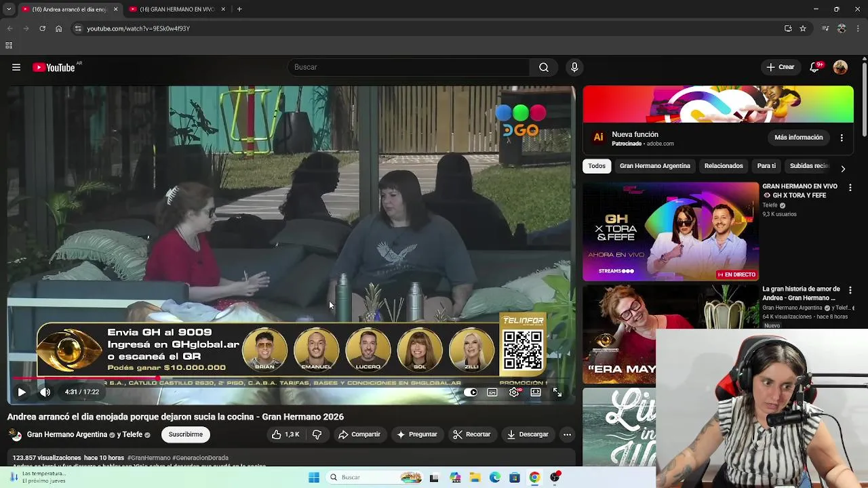Open the channel avatar beside the title
The image size is (868, 488).
click(16, 435)
